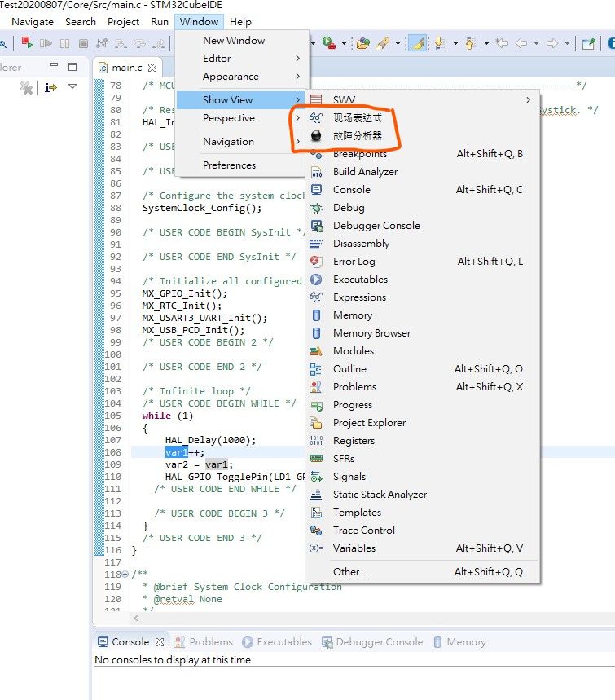This screenshot has height=700, width=615.
Task: Show the Problems view in menu
Action: click(422, 386)
